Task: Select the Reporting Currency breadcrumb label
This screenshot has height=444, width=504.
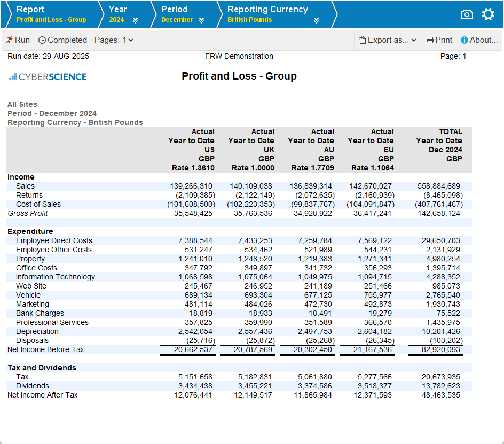Action: [267, 10]
